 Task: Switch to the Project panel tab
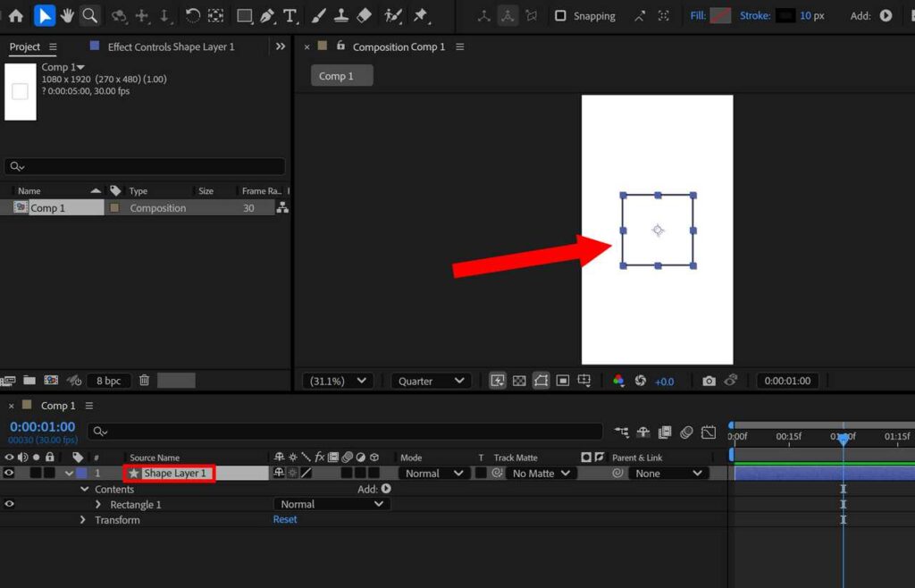pyautogui.click(x=24, y=46)
